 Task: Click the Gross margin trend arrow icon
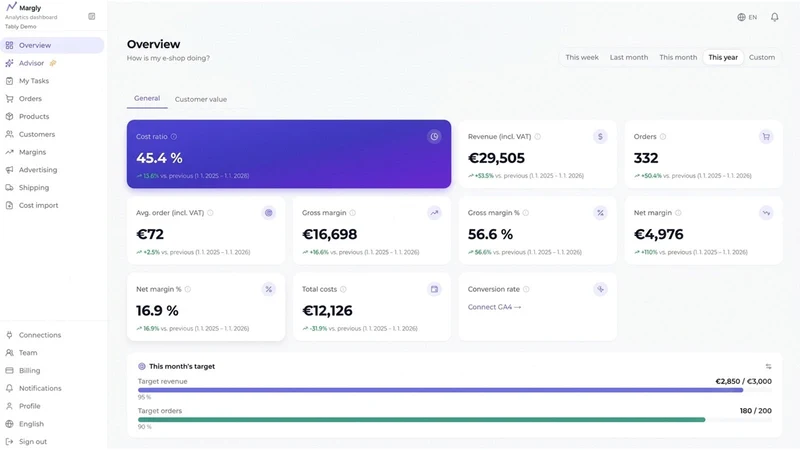[434, 213]
